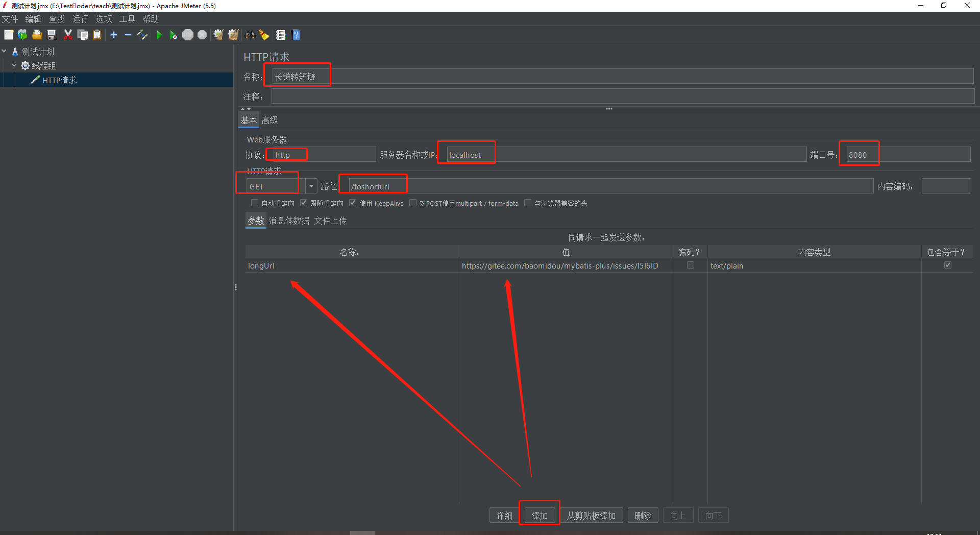Viewport: 980px width, 535px height.
Task: Click the vertical panel divider handle
Action: 236,287
